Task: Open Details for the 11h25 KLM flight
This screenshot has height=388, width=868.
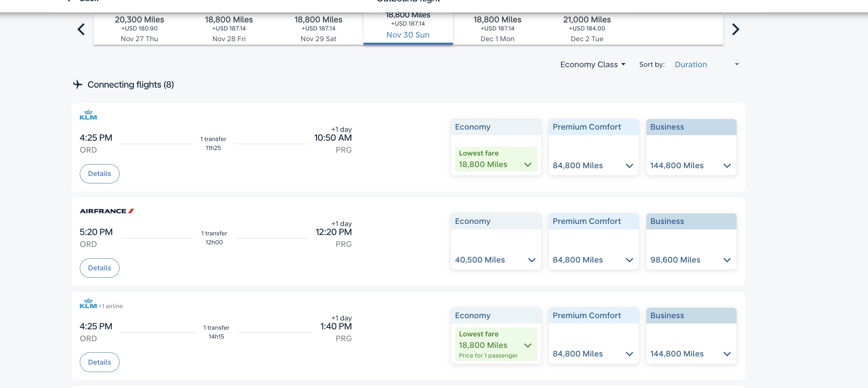Action: (99, 174)
